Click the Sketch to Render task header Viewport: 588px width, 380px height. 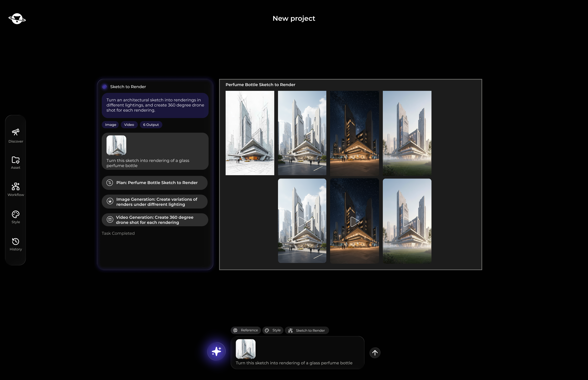click(x=128, y=87)
